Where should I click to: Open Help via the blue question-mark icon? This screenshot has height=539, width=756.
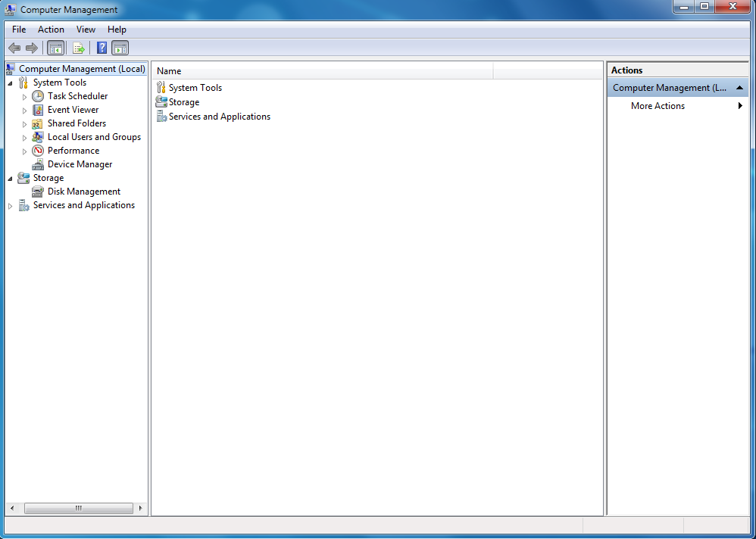click(102, 48)
